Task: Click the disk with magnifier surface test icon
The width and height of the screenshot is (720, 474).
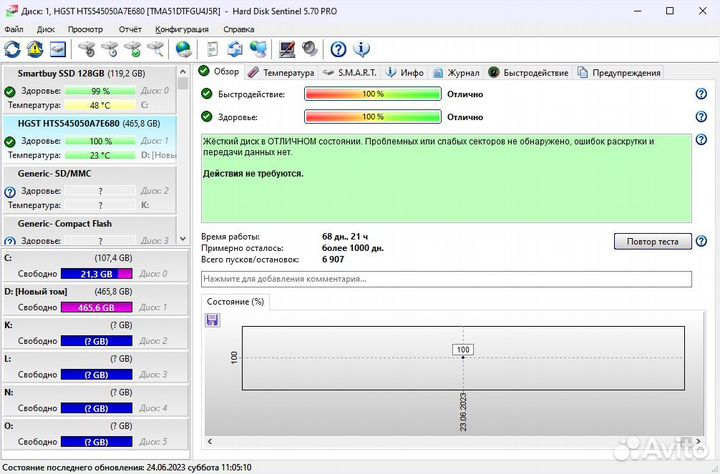Action: click(x=156, y=49)
